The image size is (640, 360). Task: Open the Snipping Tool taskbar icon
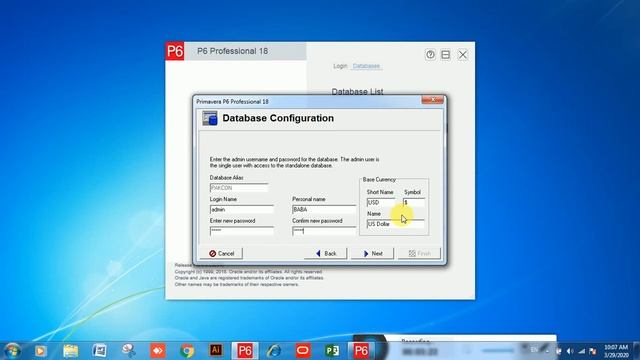(129, 351)
